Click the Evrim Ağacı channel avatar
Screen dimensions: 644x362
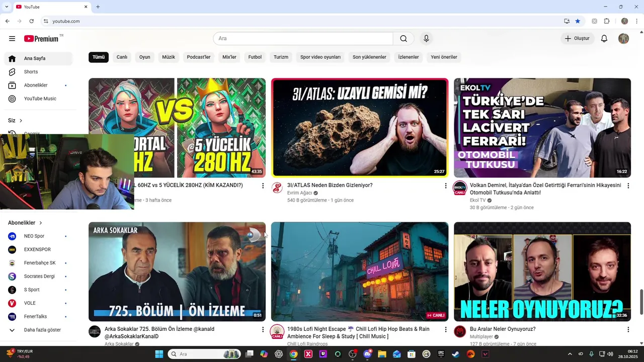(x=277, y=188)
